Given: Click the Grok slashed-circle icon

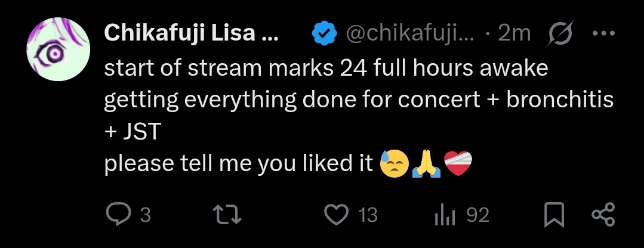Looking at the screenshot, I should point(559,33).
